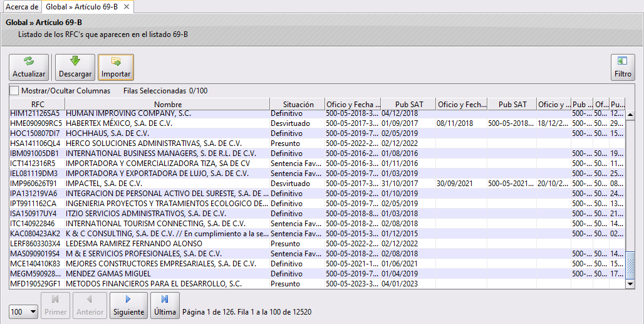Select row MENDEZ GAMAS MIGUEL
The height and width of the screenshot is (324, 644).
click(x=317, y=274)
